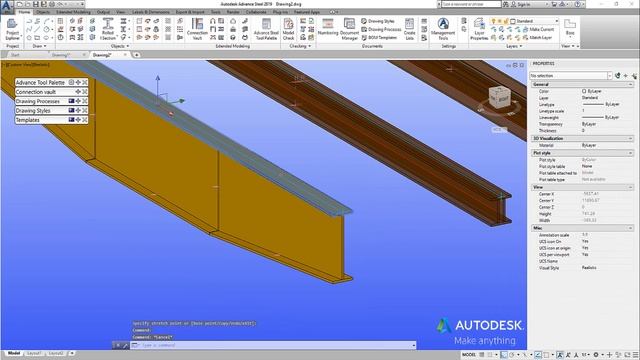Switch to the Layout1 tab
The width and height of the screenshot is (640, 360).
34,353
